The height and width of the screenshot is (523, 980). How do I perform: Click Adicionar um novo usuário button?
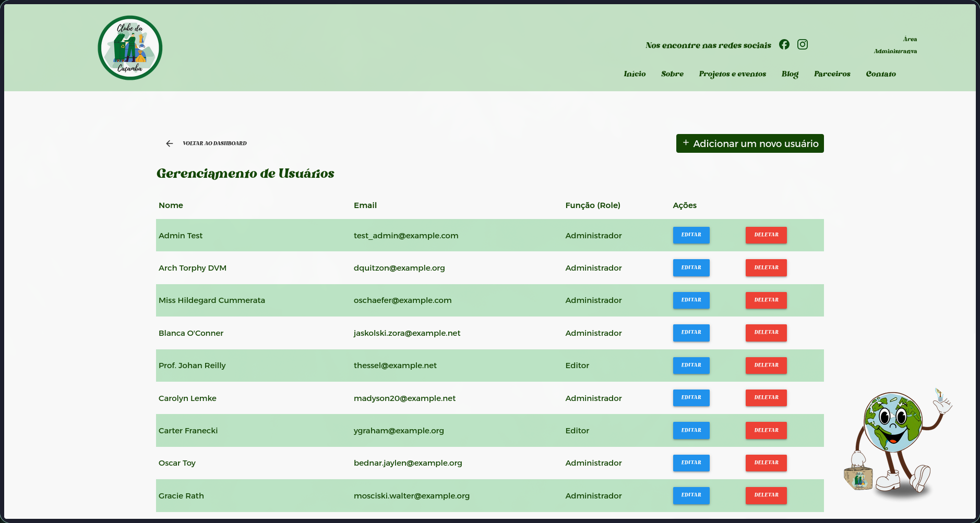click(750, 143)
